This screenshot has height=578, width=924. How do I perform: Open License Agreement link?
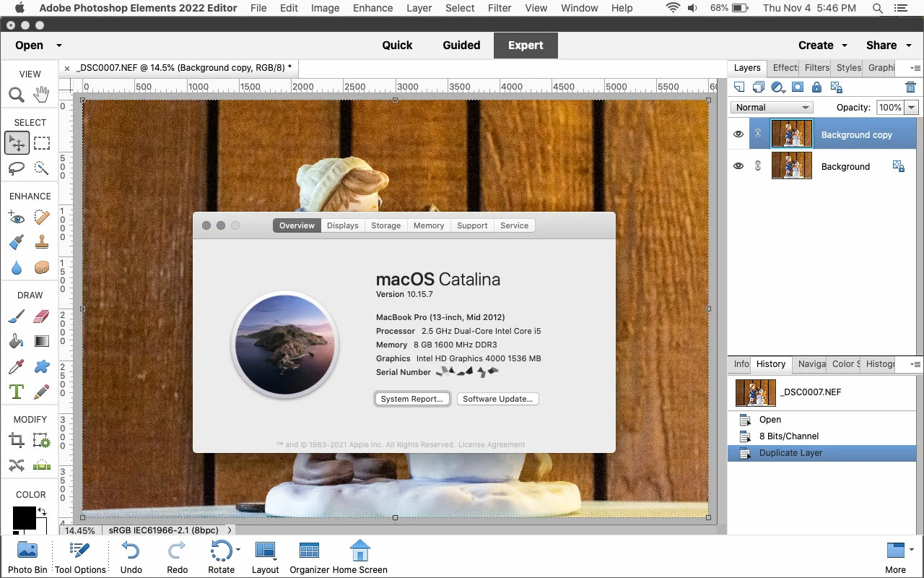coord(492,444)
